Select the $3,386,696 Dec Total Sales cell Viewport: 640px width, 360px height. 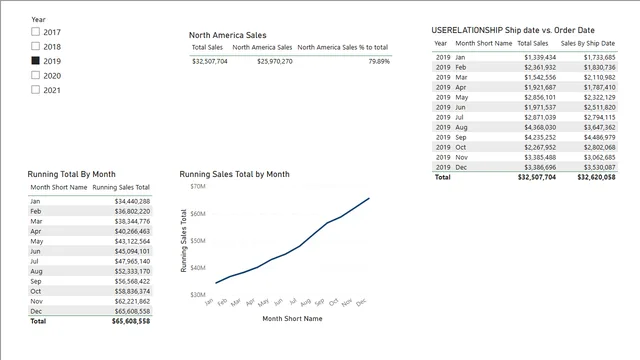coord(540,167)
